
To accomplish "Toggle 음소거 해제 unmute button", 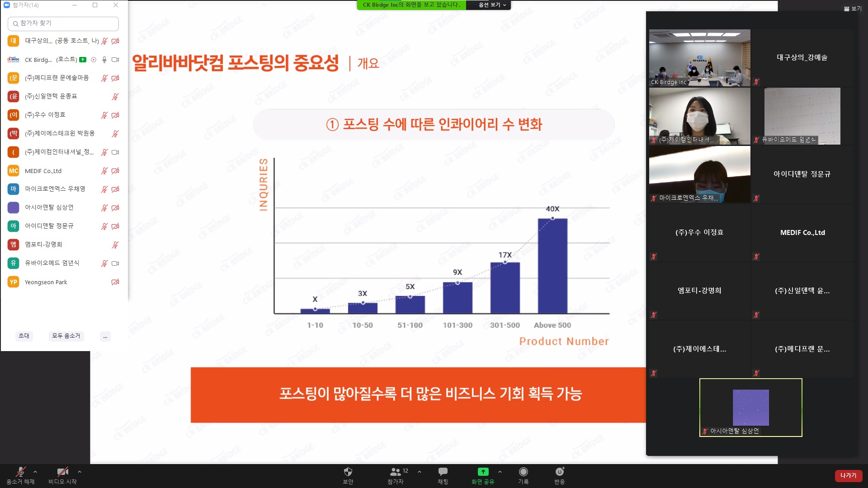I will pos(20,476).
